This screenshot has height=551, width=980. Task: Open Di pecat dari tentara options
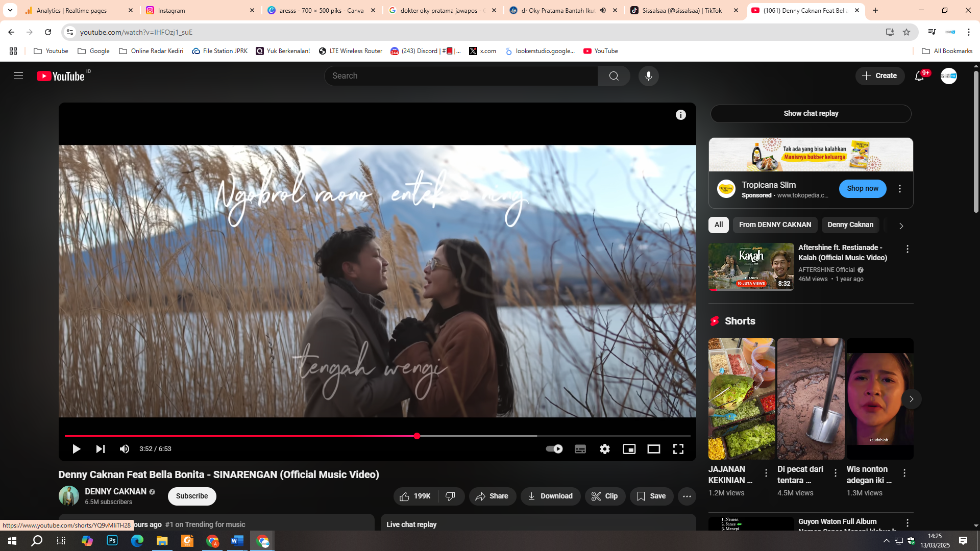pyautogui.click(x=836, y=473)
